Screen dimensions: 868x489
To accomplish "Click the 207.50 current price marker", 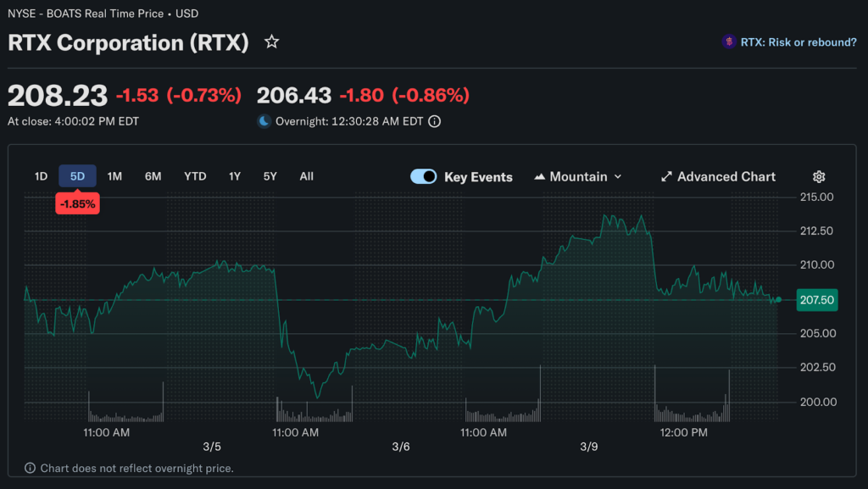I will (x=817, y=300).
